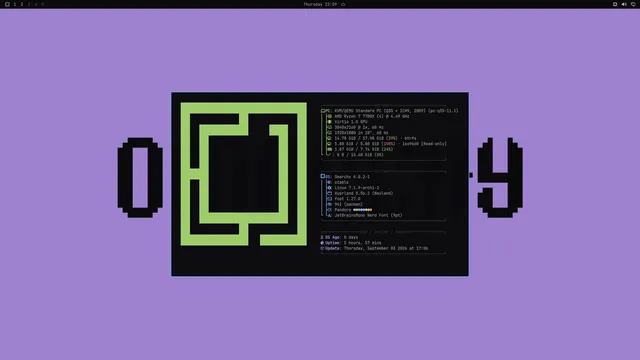Click the Update label with the date

pyautogui.click(x=376, y=248)
